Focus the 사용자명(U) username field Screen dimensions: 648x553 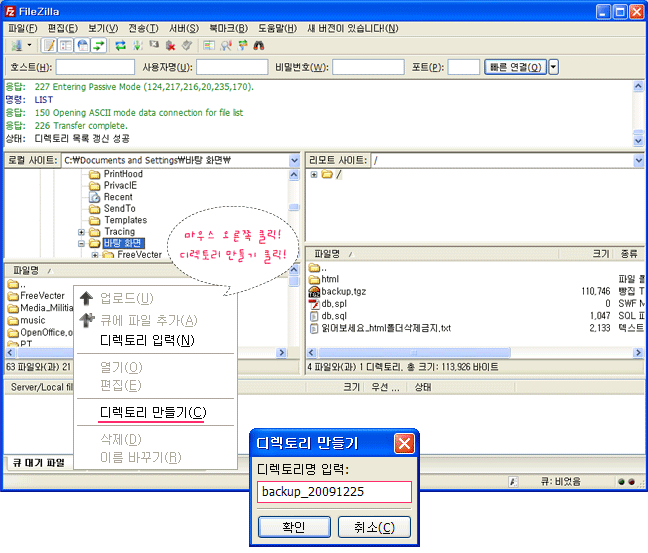coord(232,67)
